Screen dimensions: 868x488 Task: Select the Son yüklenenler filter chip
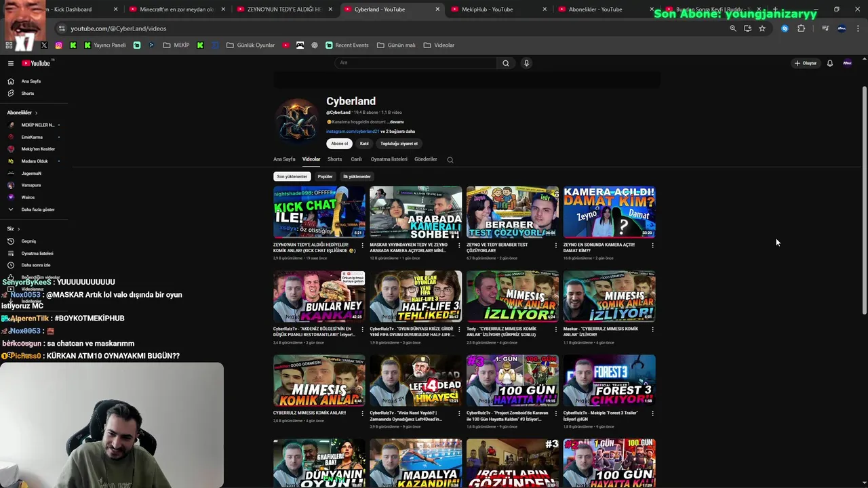(x=292, y=176)
